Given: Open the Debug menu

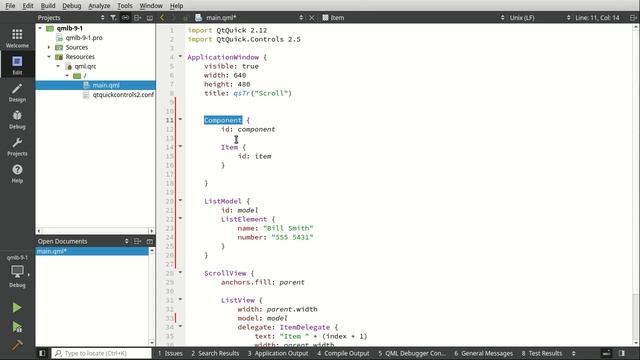Looking at the screenshot, I should (71, 6).
